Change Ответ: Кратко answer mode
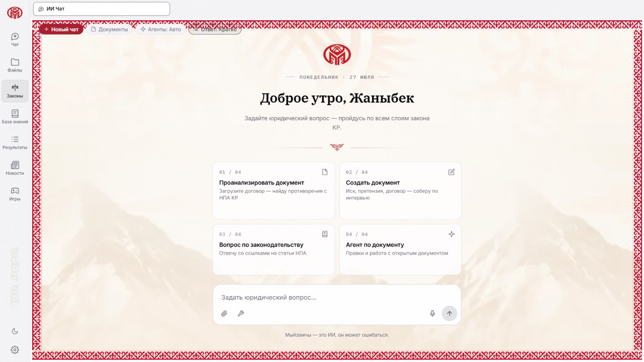 [215, 29]
